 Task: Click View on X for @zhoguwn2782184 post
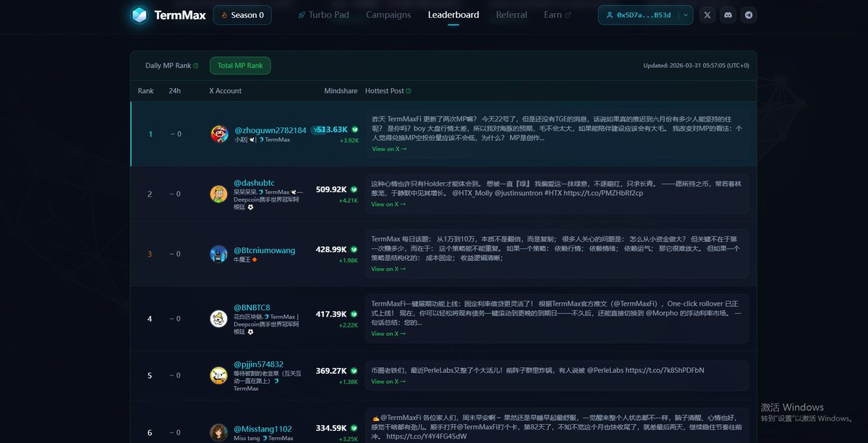[389, 149]
